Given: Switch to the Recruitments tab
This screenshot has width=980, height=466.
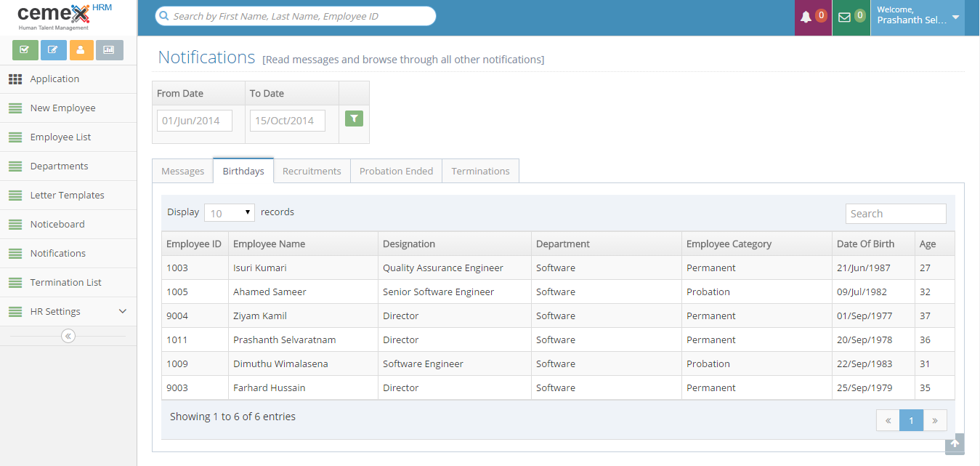Looking at the screenshot, I should click(x=312, y=171).
